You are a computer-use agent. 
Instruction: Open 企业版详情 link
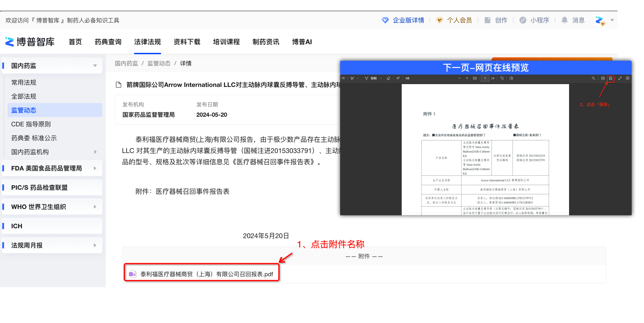pos(403,20)
